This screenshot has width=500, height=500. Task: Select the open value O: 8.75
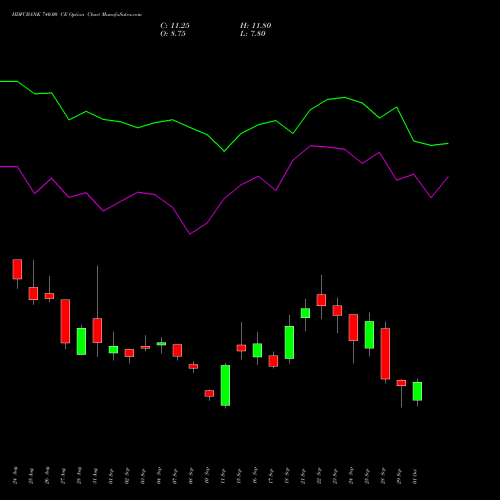173,34
